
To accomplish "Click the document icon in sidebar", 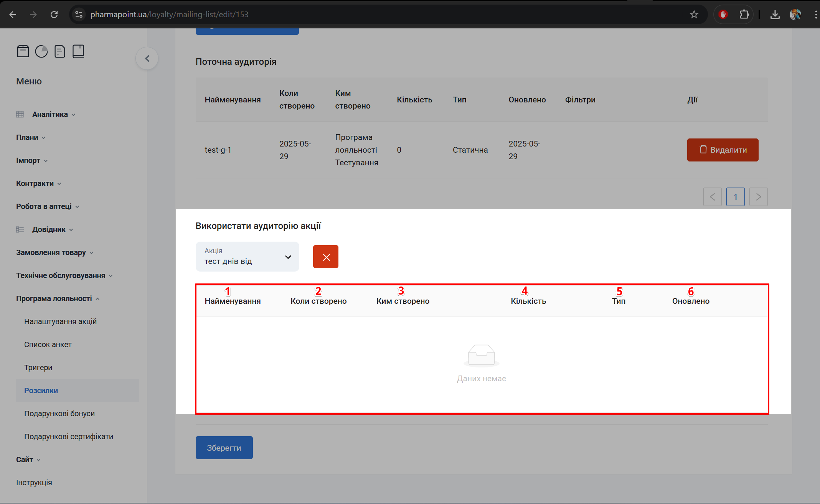I will coord(60,51).
